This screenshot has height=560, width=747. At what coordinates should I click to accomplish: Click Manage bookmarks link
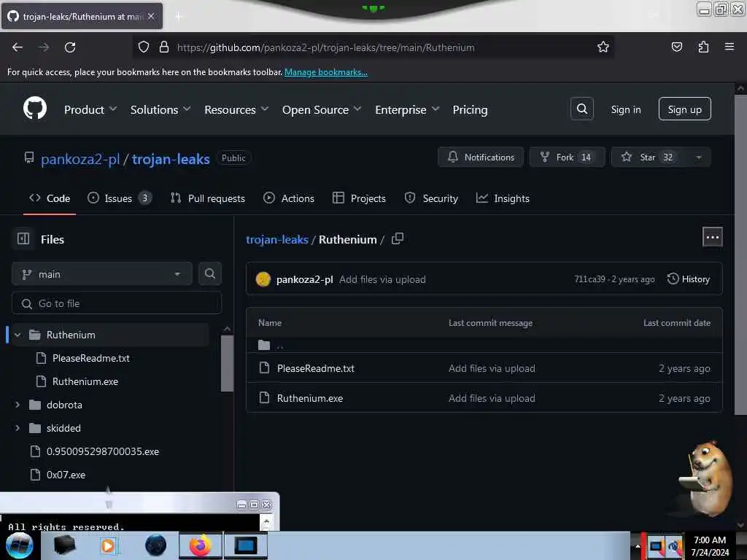pyautogui.click(x=326, y=72)
